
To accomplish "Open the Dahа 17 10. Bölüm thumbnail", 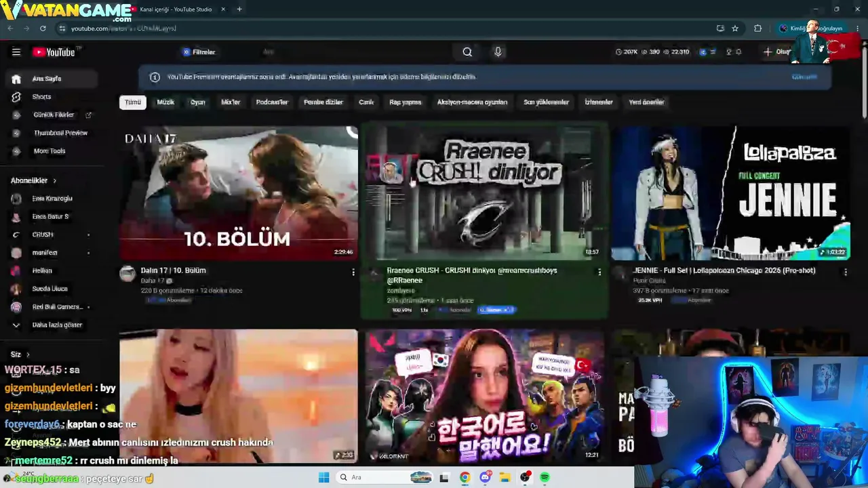I will click(x=239, y=192).
